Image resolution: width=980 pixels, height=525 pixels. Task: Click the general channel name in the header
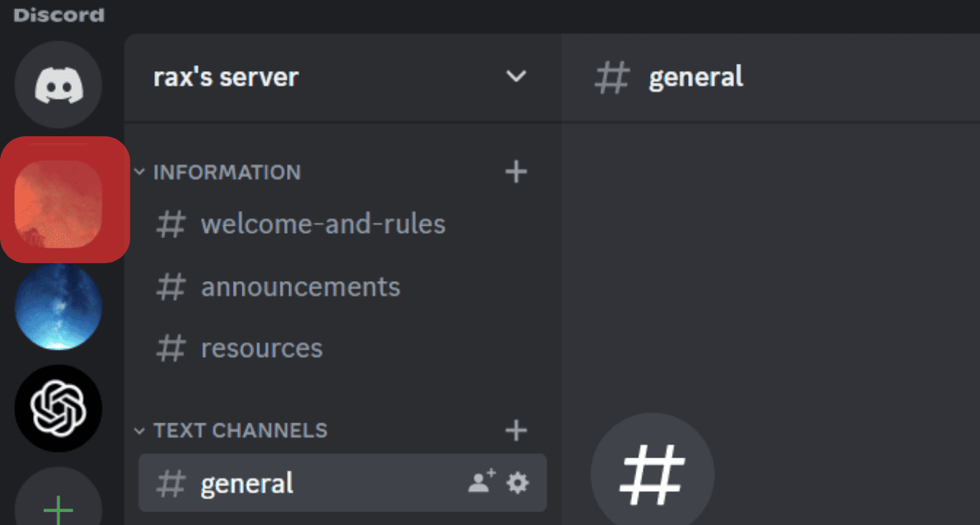tap(695, 77)
